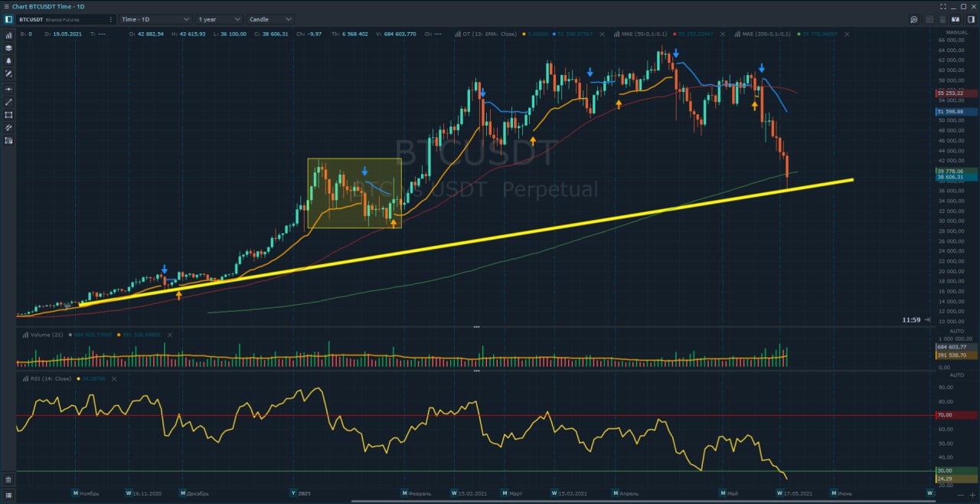
Task: Open the indicators icon in left toolbar
Action: pyautogui.click(x=8, y=35)
